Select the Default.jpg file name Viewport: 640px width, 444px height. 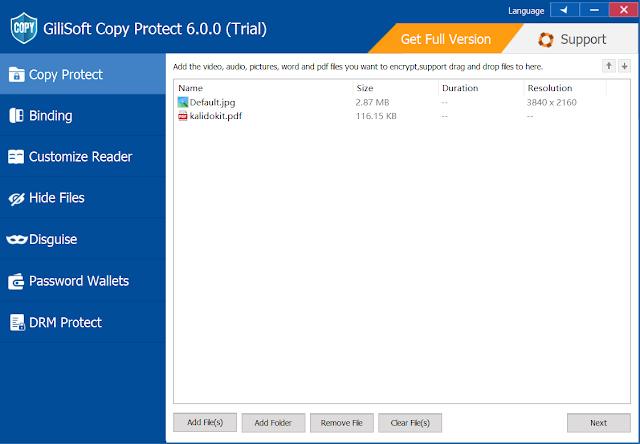coord(212,102)
